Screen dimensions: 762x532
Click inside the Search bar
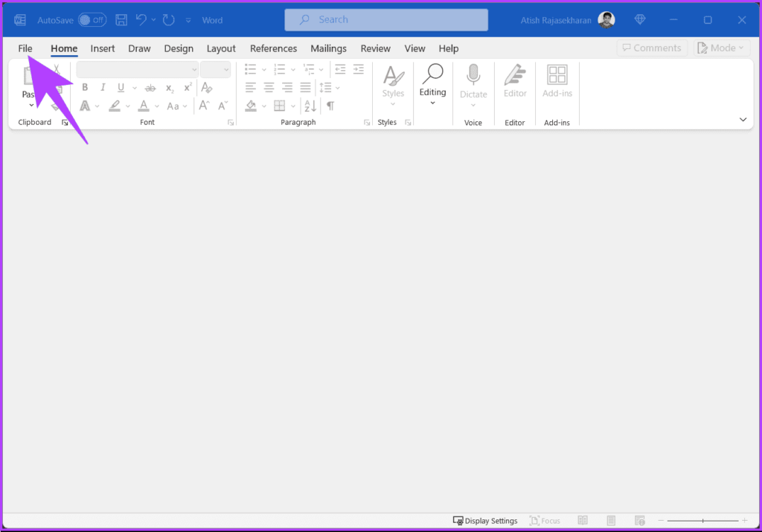pyautogui.click(x=386, y=20)
